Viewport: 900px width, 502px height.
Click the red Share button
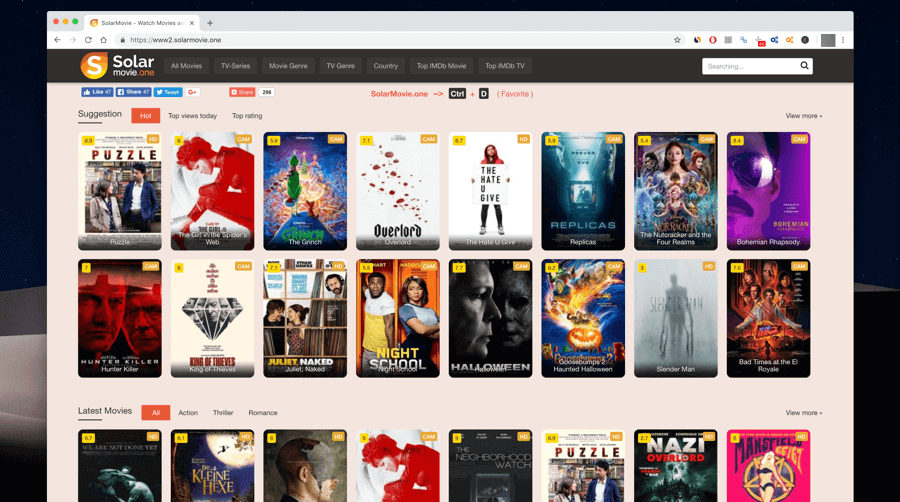[242, 92]
